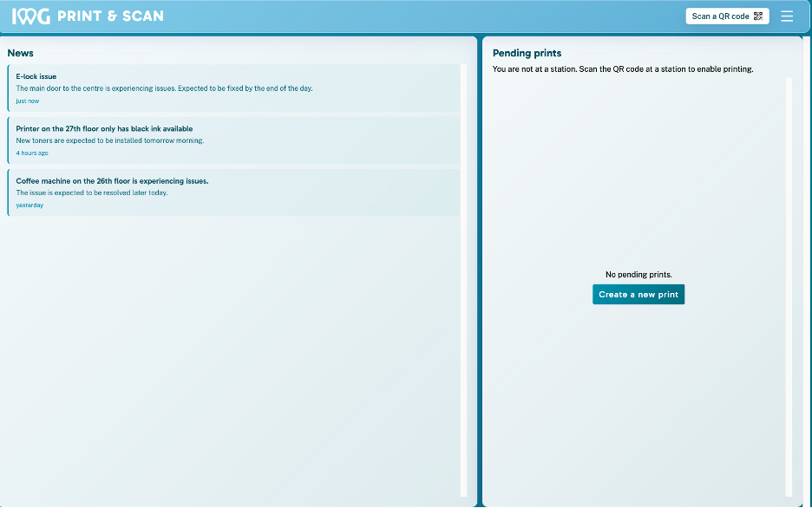Click the main door experiencing issues description
The width and height of the screenshot is (812, 508).
click(x=164, y=88)
